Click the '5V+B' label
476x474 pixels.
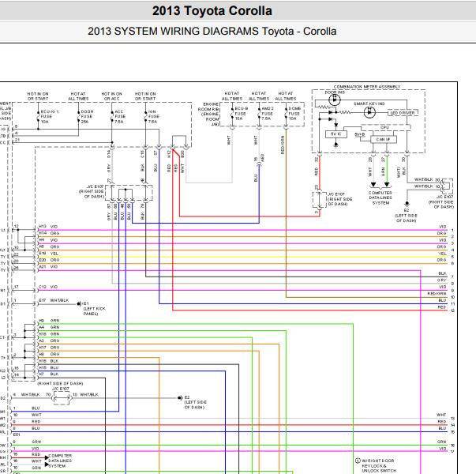360,134
